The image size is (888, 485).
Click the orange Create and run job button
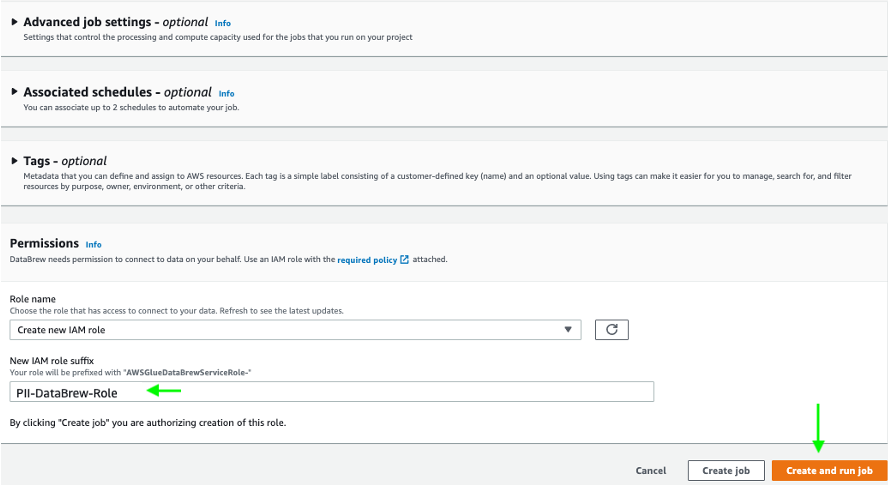tap(829, 470)
